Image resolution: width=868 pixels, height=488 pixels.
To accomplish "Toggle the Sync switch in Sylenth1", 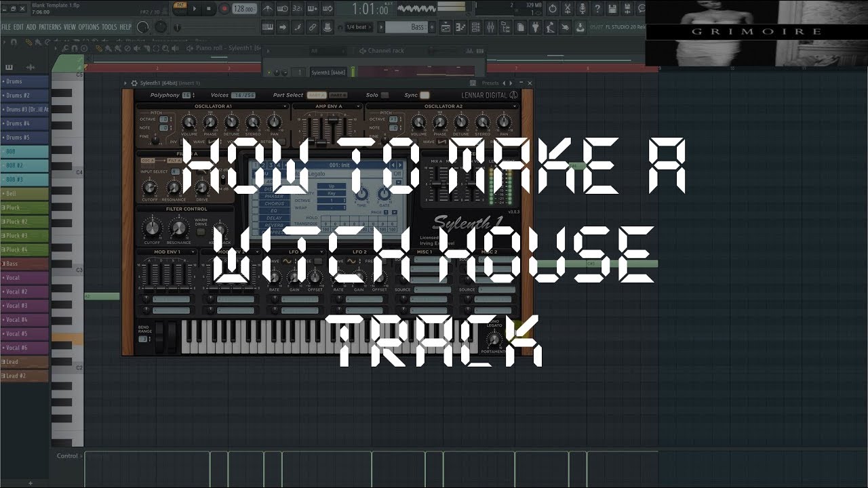I will pyautogui.click(x=425, y=95).
